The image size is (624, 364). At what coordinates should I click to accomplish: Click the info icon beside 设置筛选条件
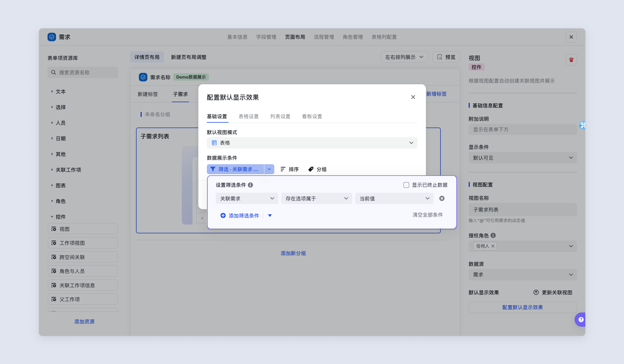click(250, 185)
